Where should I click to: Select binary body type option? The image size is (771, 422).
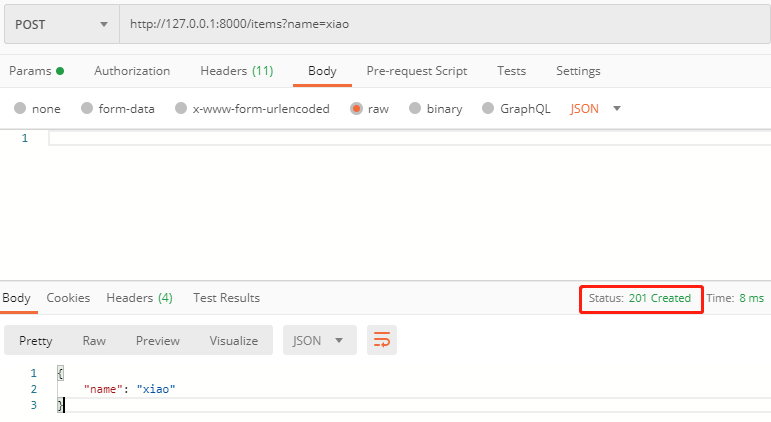(x=415, y=109)
